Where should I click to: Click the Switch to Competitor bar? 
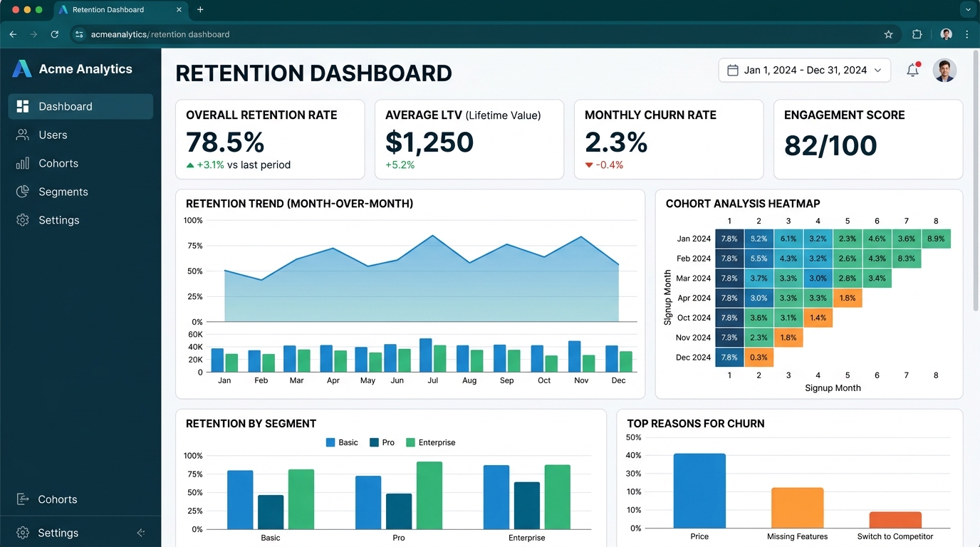tap(895, 520)
